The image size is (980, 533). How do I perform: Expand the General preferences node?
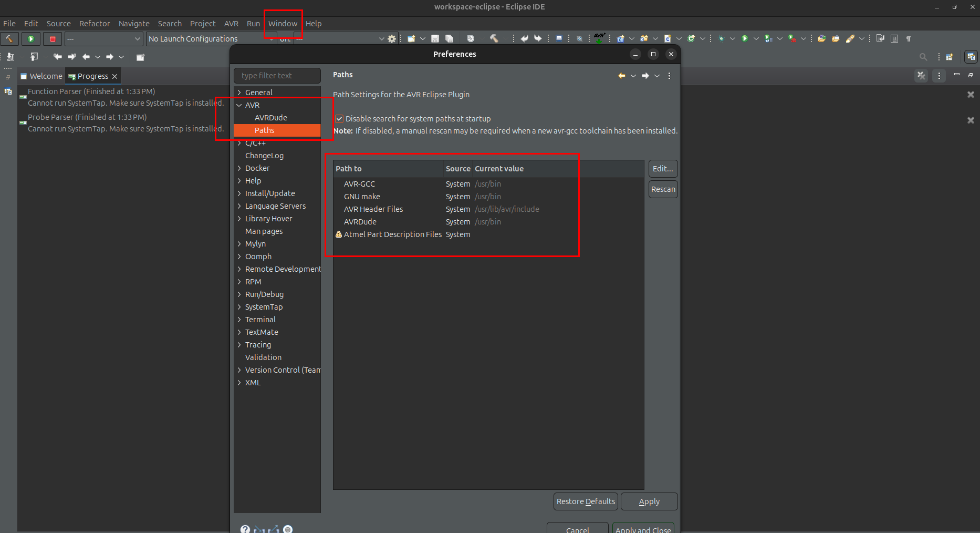point(239,93)
